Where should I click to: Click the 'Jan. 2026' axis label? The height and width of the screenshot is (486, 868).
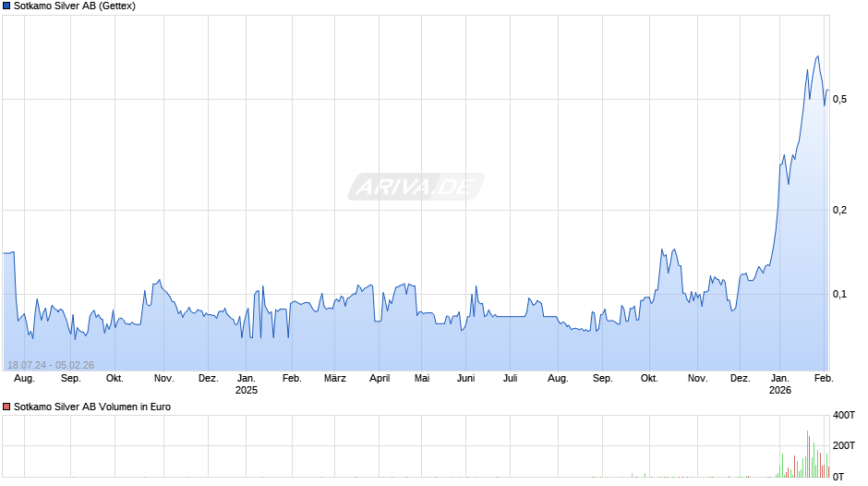pyautogui.click(x=780, y=384)
